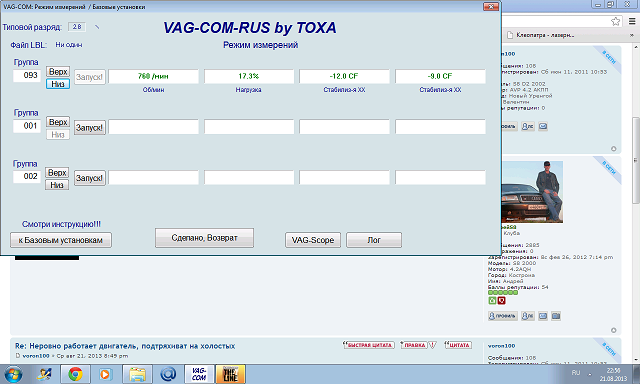Open the file explorer folder icon

click(x=138, y=374)
